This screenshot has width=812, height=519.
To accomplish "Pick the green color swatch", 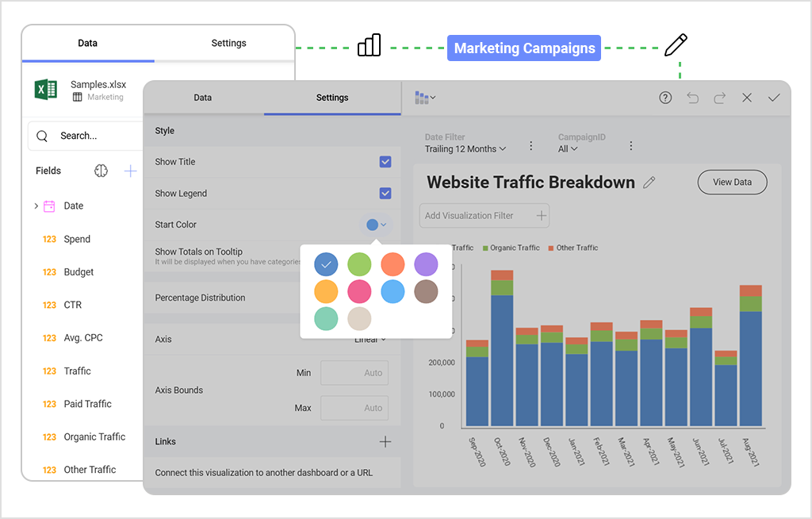I will click(x=359, y=264).
